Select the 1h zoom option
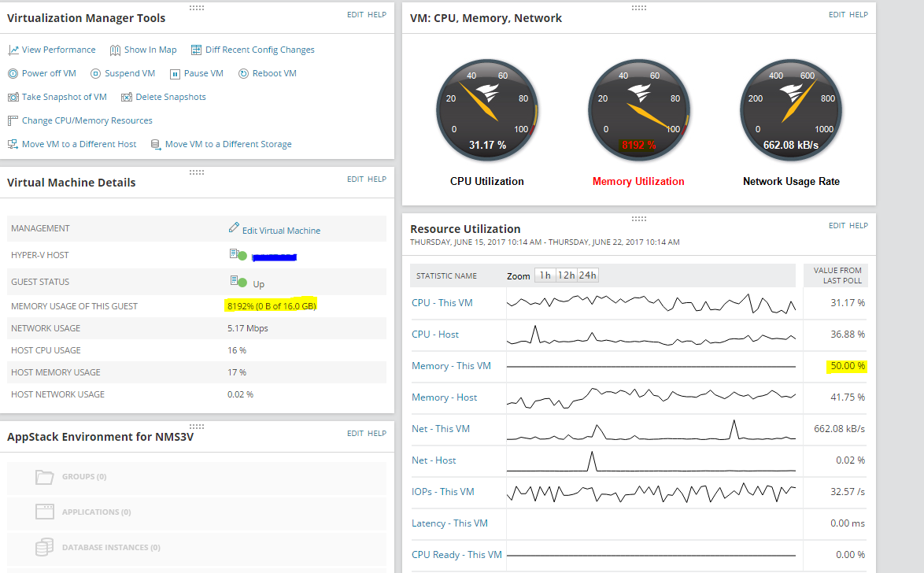The width and height of the screenshot is (924, 573). (x=545, y=275)
